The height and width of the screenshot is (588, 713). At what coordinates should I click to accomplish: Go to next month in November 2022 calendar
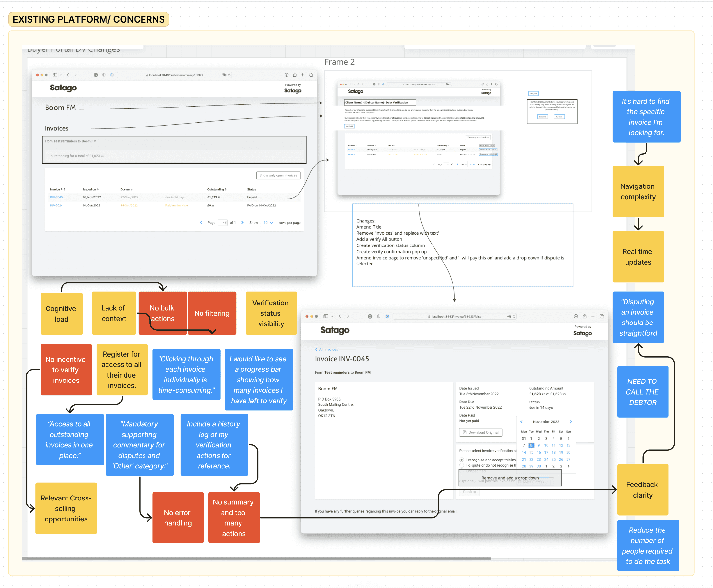[x=571, y=422]
